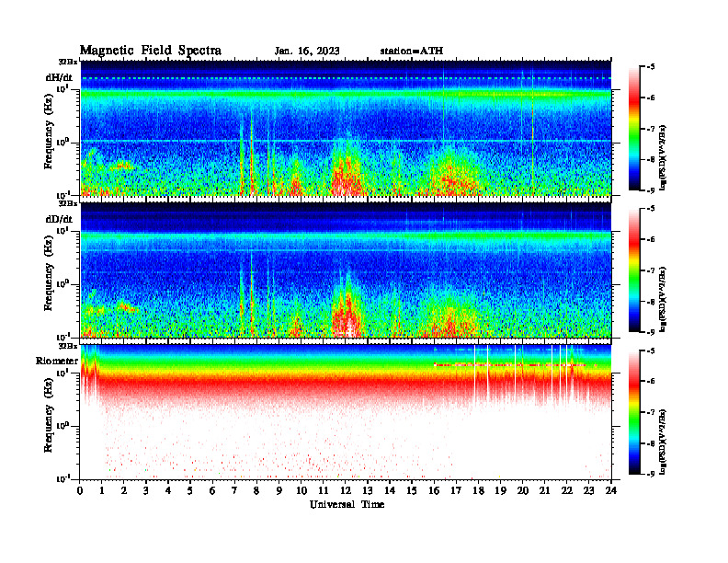Click the 'Riometer' panel label
This screenshot has height=563, width=728.
tap(57, 361)
